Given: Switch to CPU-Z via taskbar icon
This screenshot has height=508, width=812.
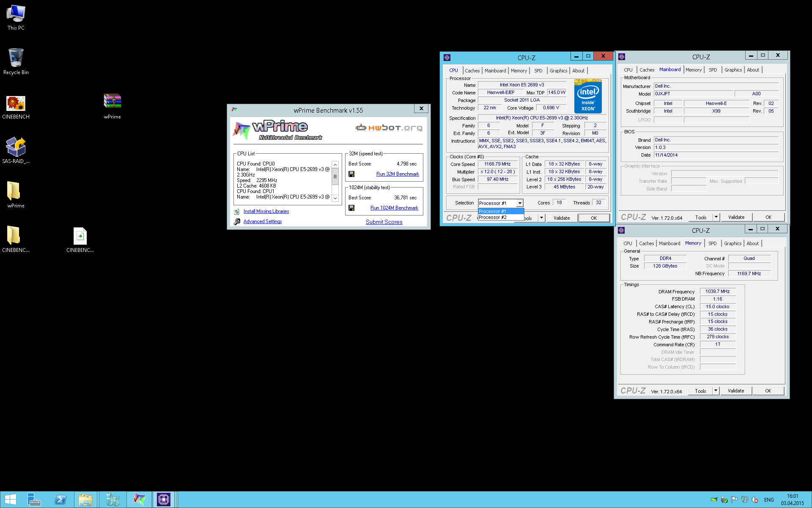Looking at the screenshot, I should click(164, 500).
